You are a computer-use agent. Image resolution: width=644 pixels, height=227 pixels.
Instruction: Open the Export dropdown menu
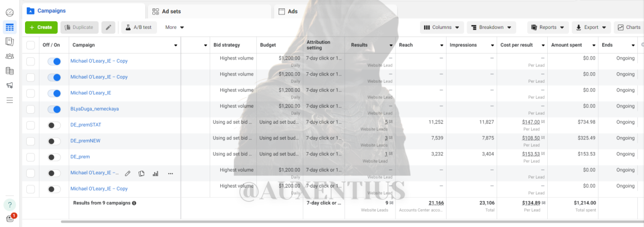click(591, 27)
